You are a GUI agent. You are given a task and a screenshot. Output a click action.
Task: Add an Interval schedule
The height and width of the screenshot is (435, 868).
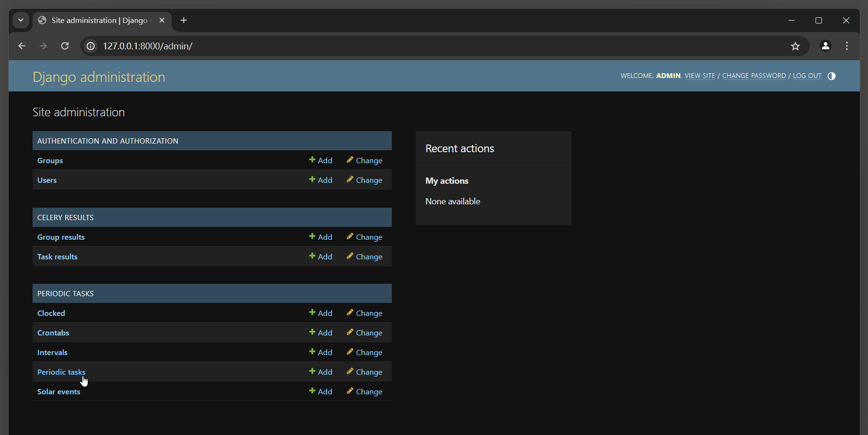(320, 352)
